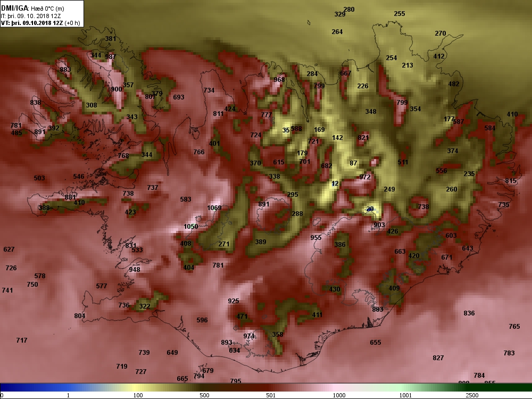
Task: Click the map value '615'
Action: click(279, 162)
